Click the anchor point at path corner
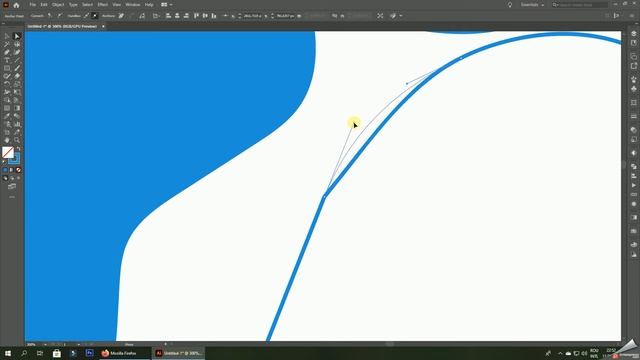 (324, 197)
